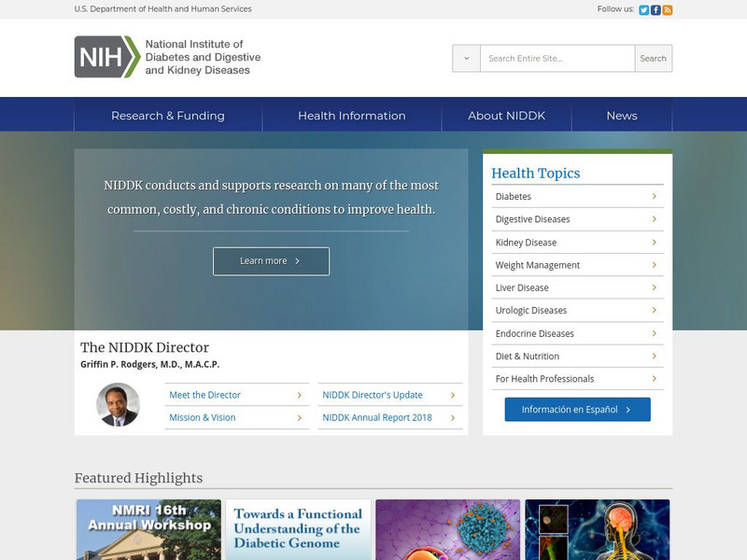Open the blue cell illustration highlight card
This screenshot has height=560, width=747.
pyautogui.click(x=448, y=529)
